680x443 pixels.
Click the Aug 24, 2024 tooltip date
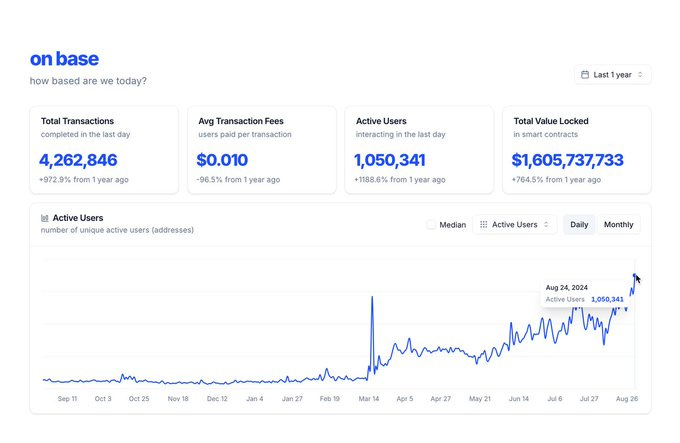tap(566, 287)
